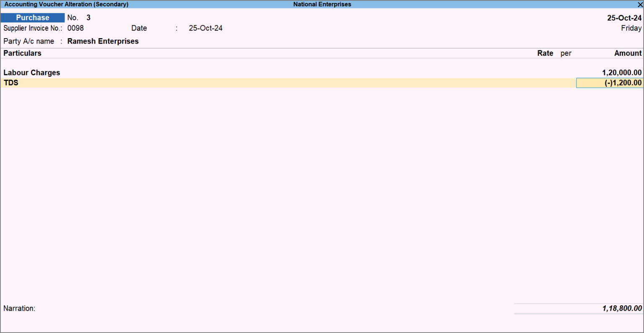Click the title National Enterprises

tap(322, 4)
